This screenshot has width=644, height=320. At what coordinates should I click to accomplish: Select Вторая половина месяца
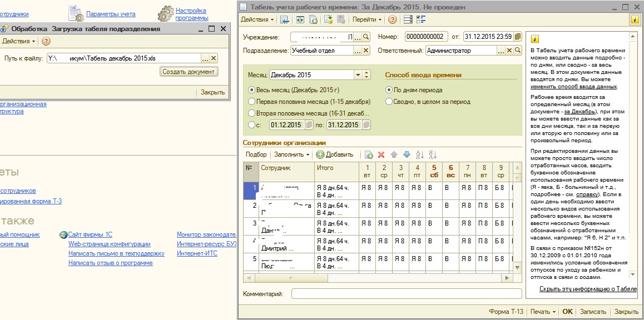click(x=251, y=113)
